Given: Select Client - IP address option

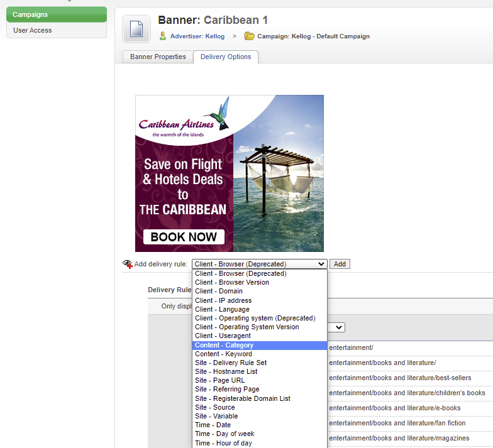Looking at the screenshot, I should (223, 300).
